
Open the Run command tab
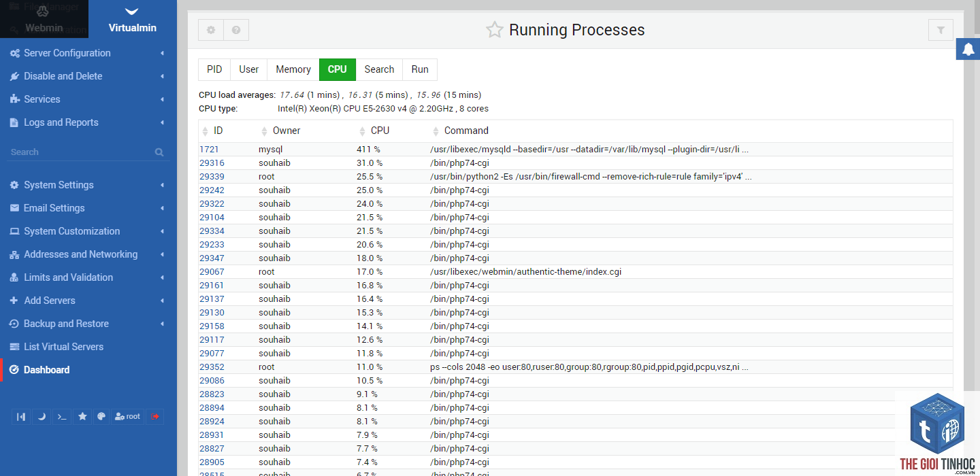[x=420, y=69]
